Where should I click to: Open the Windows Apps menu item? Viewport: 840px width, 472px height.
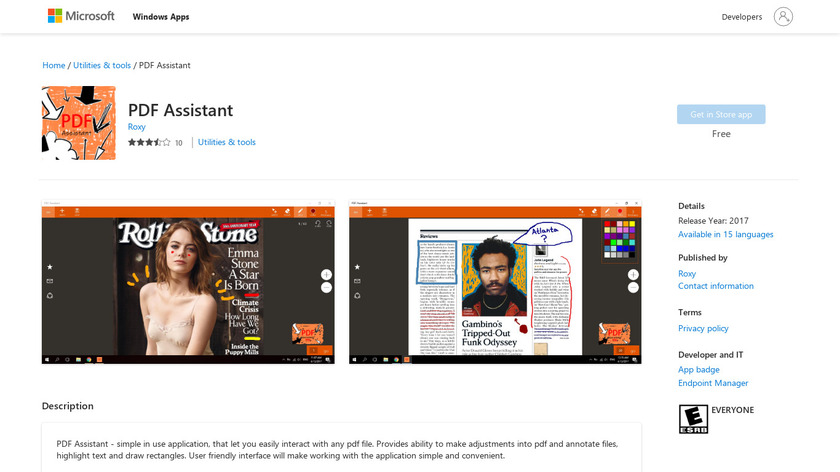pyautogui.click(x=161, y=17)
